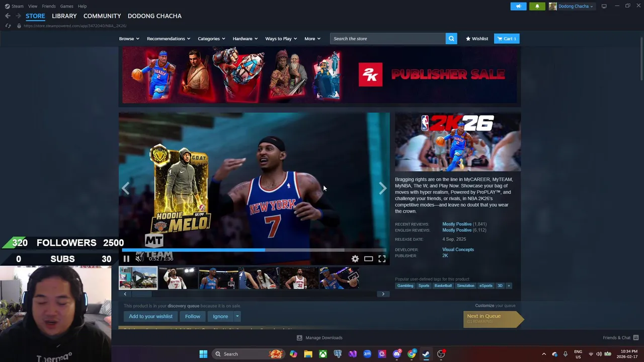This screenshot has height=362, width=644.
Task: Select the first video thumbnail
Action: 138,278
